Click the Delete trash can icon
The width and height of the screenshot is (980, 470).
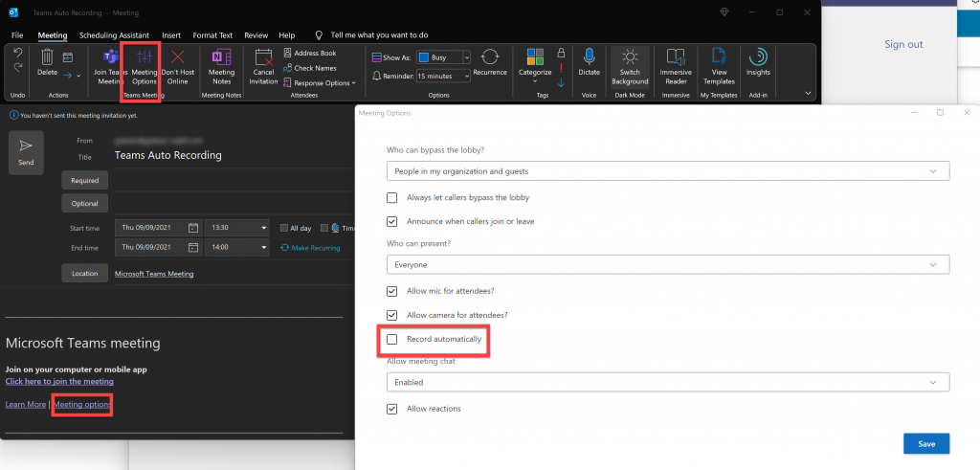(x=48, y=56)
